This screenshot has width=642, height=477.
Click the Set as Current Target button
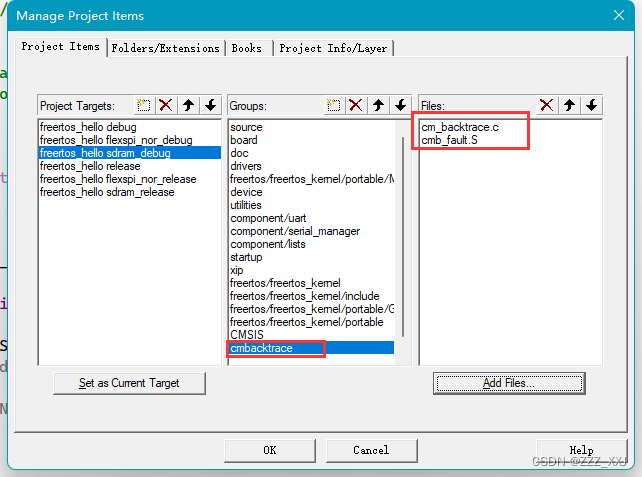129,383
